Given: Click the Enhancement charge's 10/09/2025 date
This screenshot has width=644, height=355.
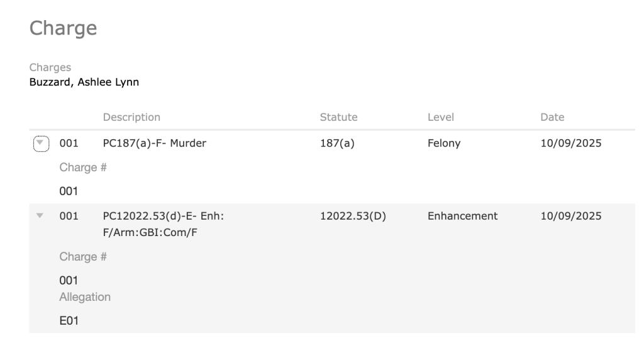Looking at the screenshot, I should (x=570, y=216).
